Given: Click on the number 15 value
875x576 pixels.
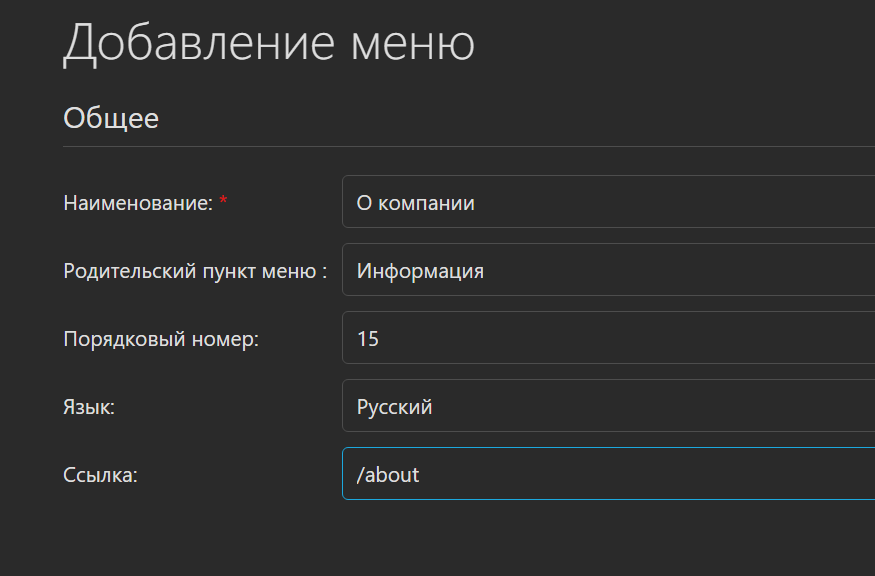Looking at the screenshot, I should click(368, 339).
